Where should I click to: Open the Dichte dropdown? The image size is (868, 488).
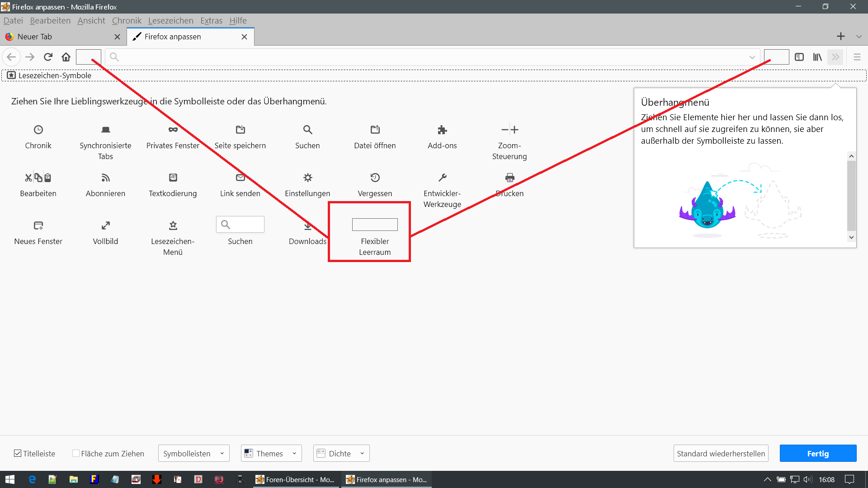click(341, 453)
